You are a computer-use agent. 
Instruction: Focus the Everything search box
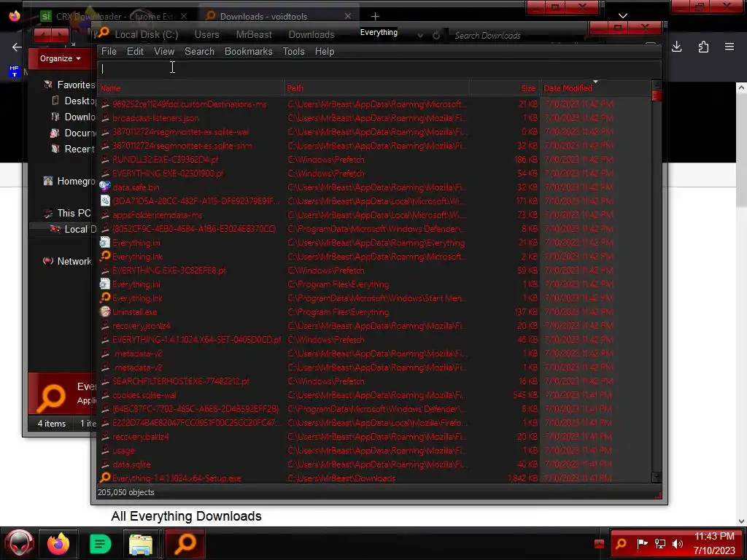point(379,69)
